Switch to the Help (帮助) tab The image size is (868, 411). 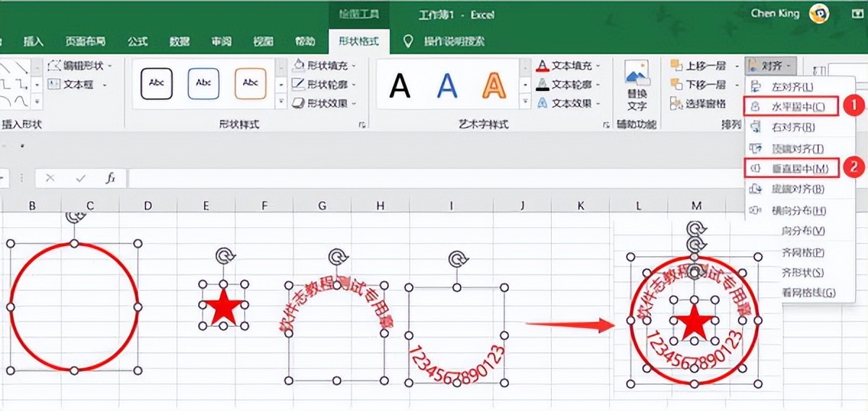(x=305, y=41)
